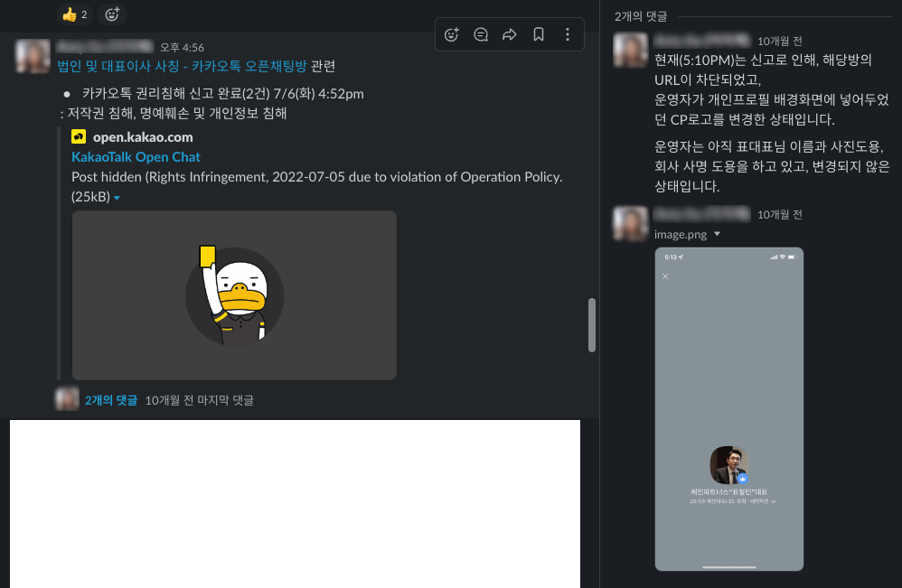
Task: Click the KakaoTalk Open Chat link
Action: [136, 157]
